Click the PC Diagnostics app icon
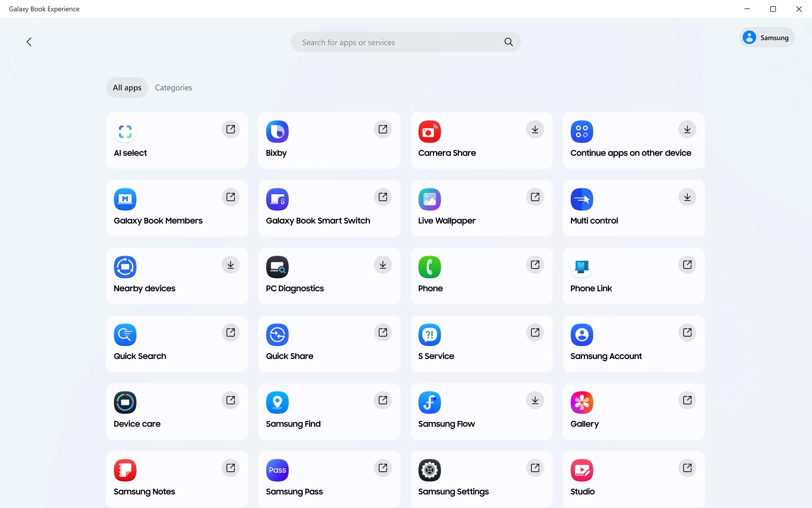This screenshot has height=508, width=812. coord(277,267)
